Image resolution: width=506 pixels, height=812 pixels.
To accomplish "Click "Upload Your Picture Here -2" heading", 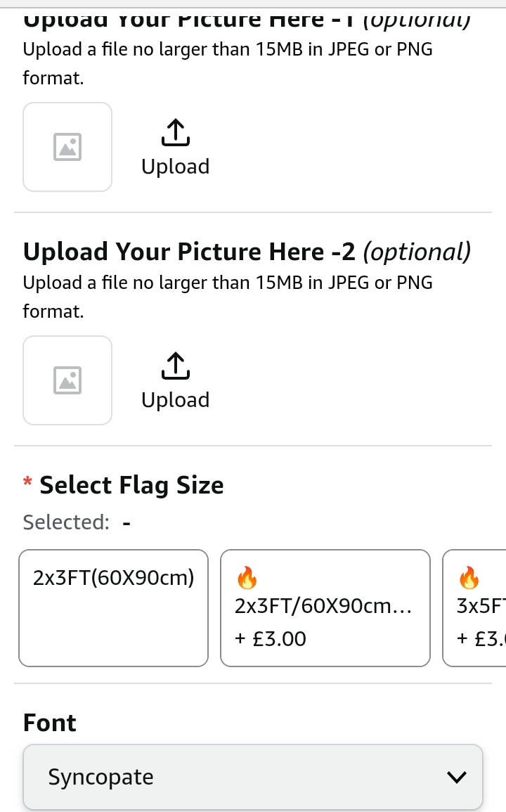I will click(x=191, y=252).
